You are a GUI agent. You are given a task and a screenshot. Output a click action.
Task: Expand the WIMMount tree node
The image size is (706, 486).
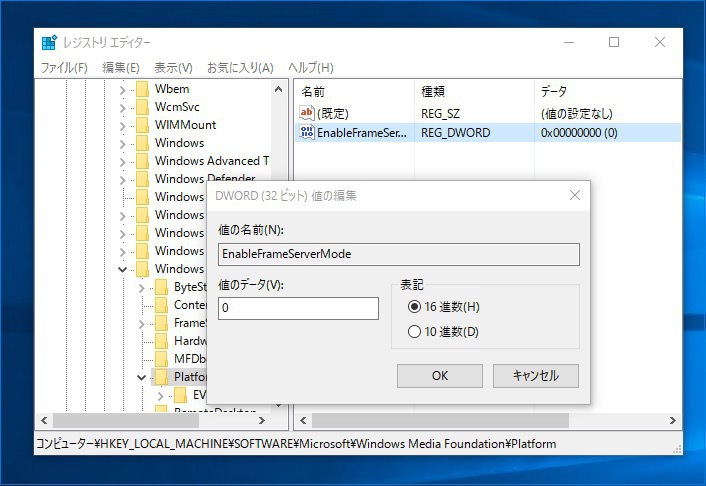(x=122, y=126)
